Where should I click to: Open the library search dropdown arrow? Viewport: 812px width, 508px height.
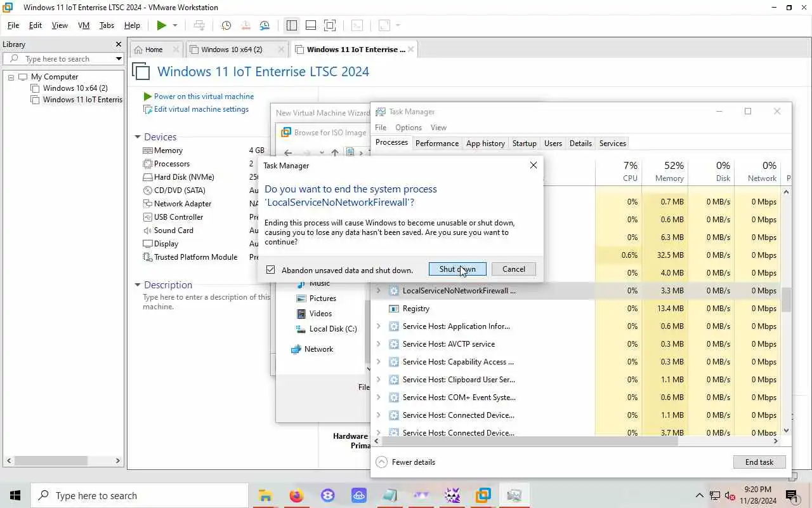(119, 59)
